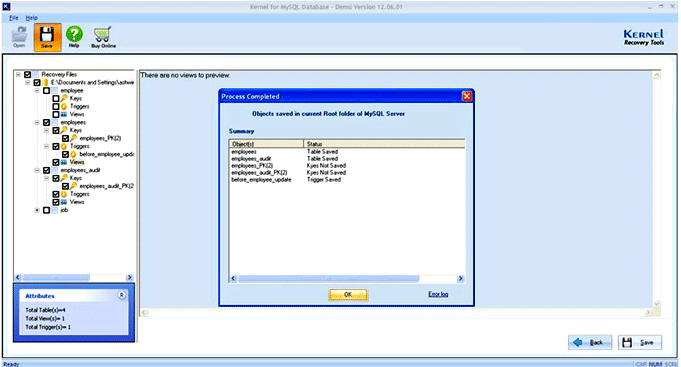The width and height of the screenshot is (681, 367).
Task: Open the Help menu
Action: coord(32,18)
